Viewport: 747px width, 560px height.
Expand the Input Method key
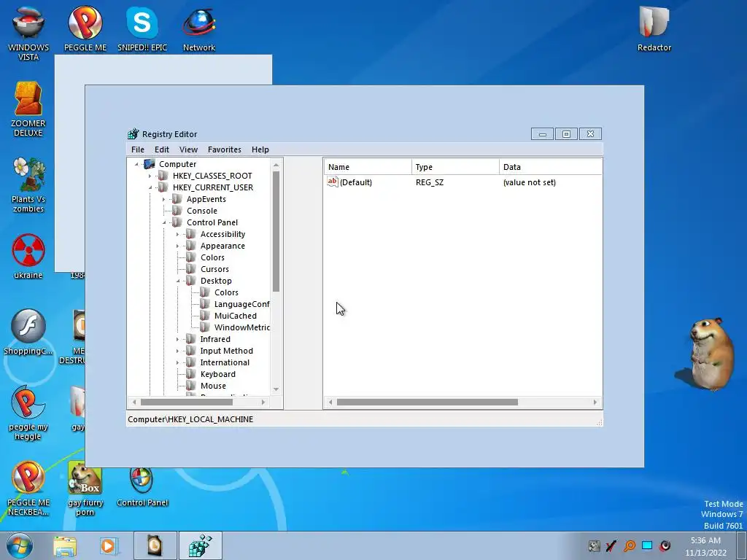tap(178, 351)
